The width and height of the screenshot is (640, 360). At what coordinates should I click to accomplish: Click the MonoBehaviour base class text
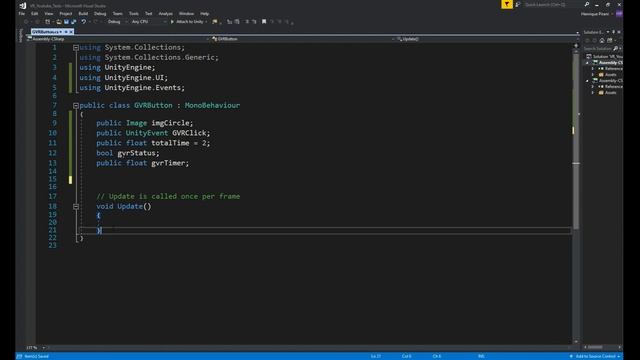[x=212, y=105]
